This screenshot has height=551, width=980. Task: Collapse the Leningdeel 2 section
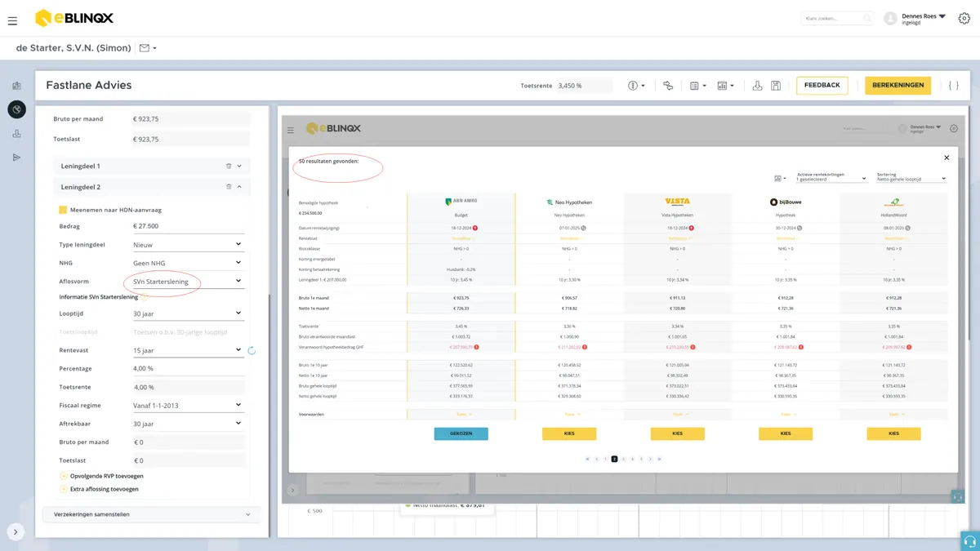pyautogui.click(x=239, y=187)
